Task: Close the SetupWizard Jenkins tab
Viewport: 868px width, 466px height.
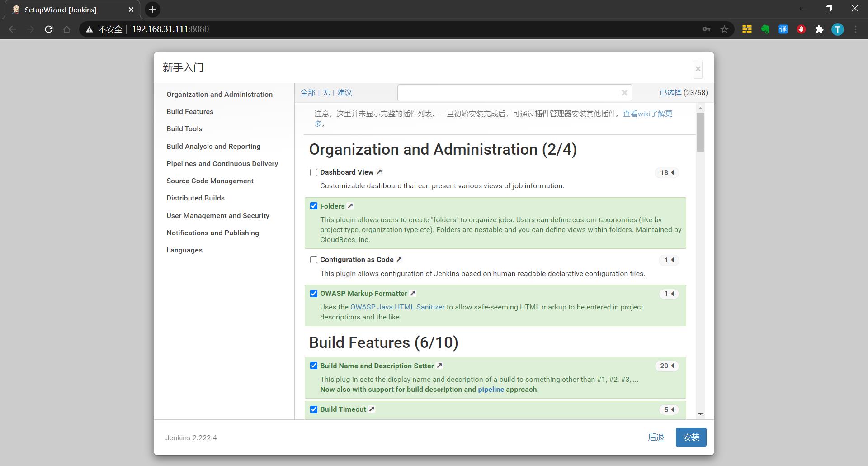Action: click(x=131, y=10)
